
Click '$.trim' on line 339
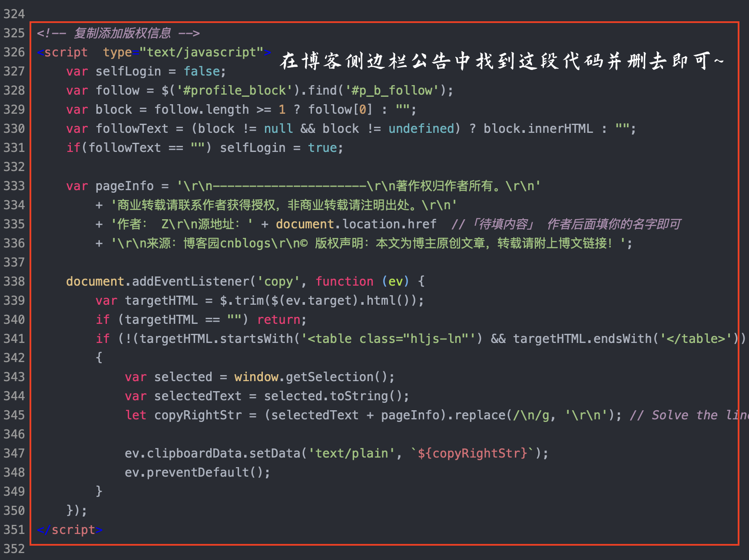242,300
